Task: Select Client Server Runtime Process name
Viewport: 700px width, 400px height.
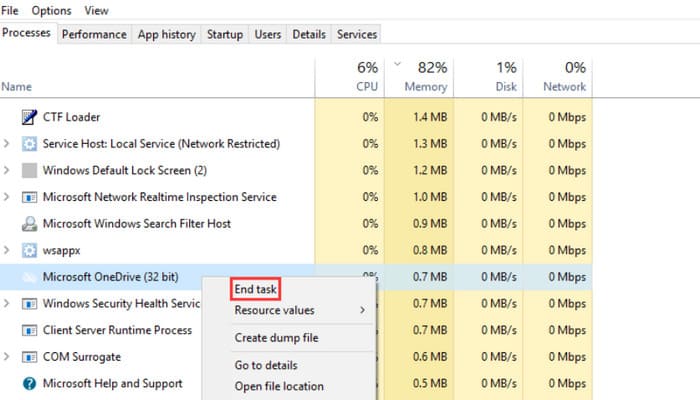Action: pos(117,330)
